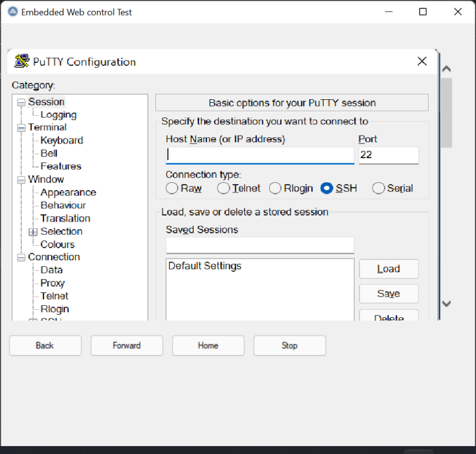Click the Embedded Web control Test app icon

coord(13,12)
